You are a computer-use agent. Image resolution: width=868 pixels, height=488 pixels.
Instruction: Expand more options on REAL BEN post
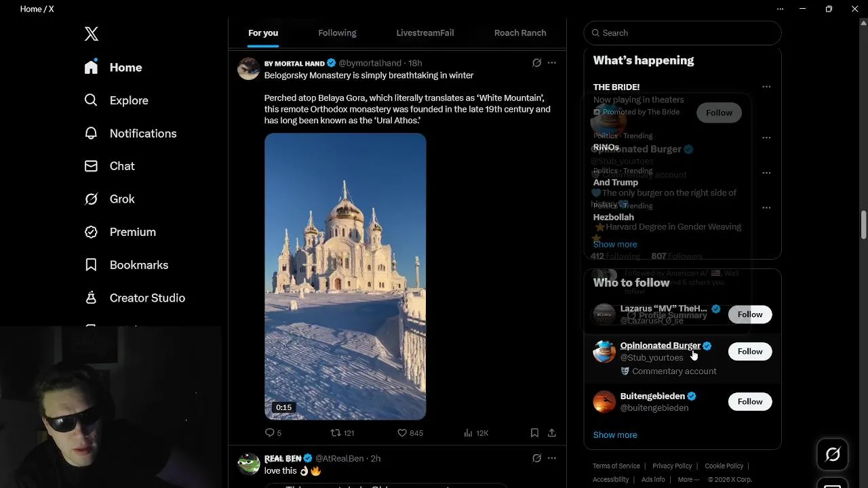552,458
